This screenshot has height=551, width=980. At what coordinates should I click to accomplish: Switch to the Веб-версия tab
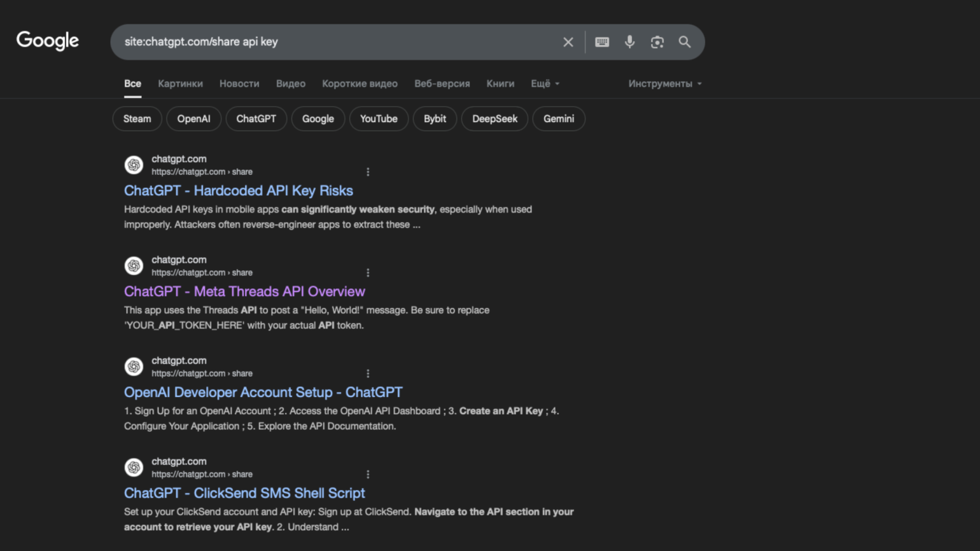click(442, 83)
